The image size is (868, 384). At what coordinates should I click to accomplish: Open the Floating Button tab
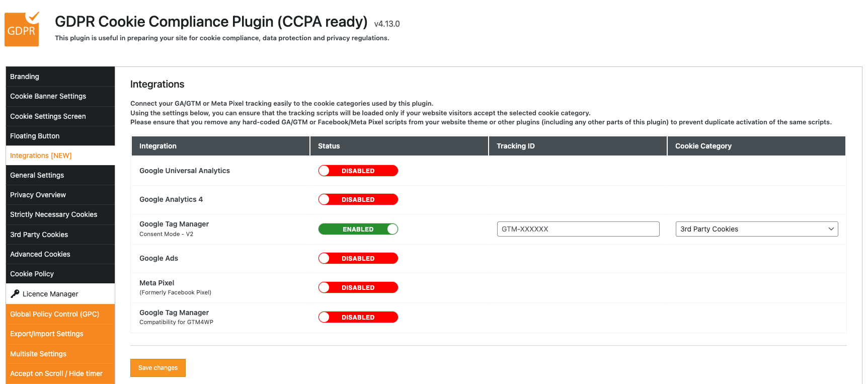(60, 136)
